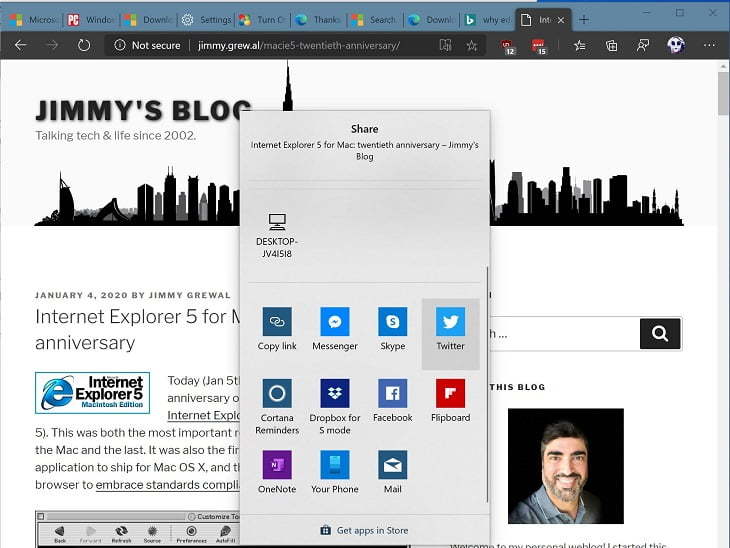The image size is (730, 548).
Task: Open extension with badge 15
Action: coord(539,46)
